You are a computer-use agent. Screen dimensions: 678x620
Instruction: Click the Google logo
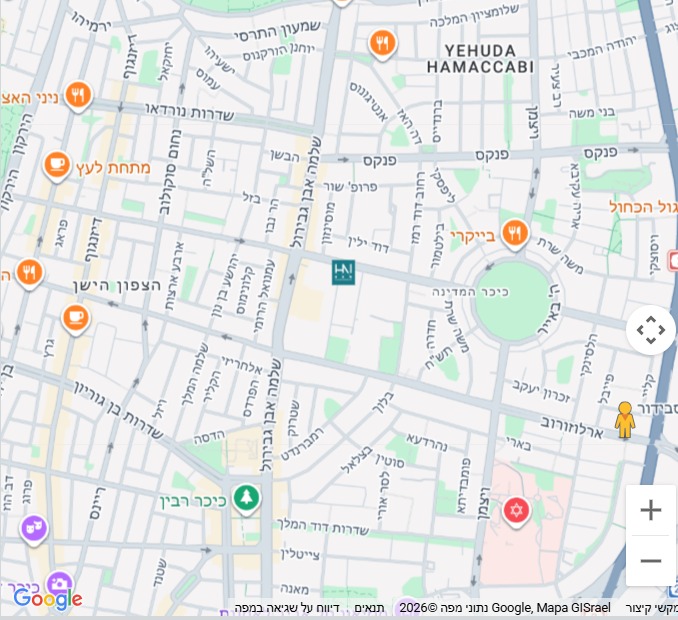(47, 599)
